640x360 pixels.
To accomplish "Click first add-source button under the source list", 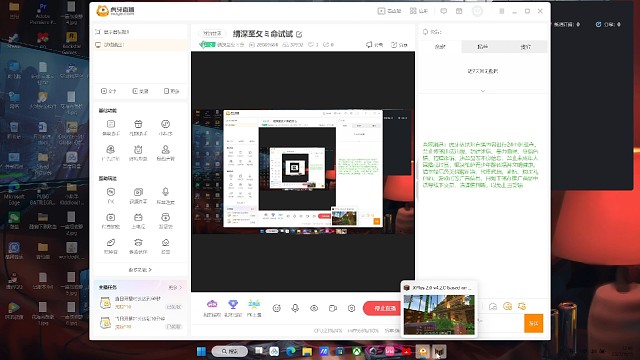I will click(x=109, y=91).
